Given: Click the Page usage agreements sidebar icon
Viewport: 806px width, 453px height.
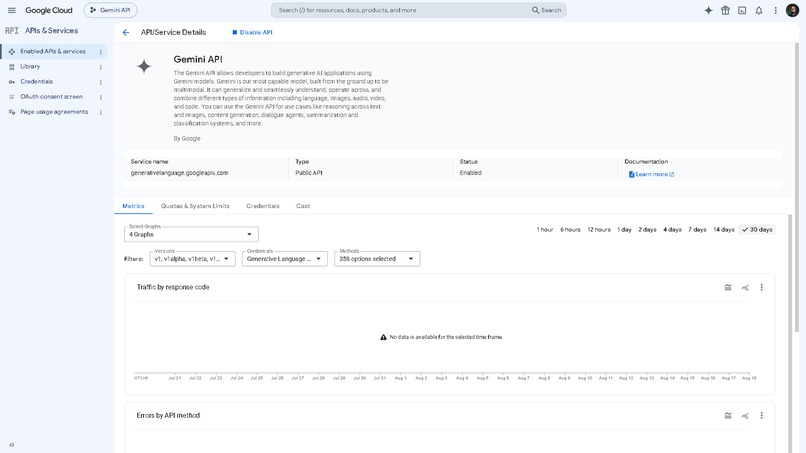Looking at the screenshot, I should click(x=12, y=112).
